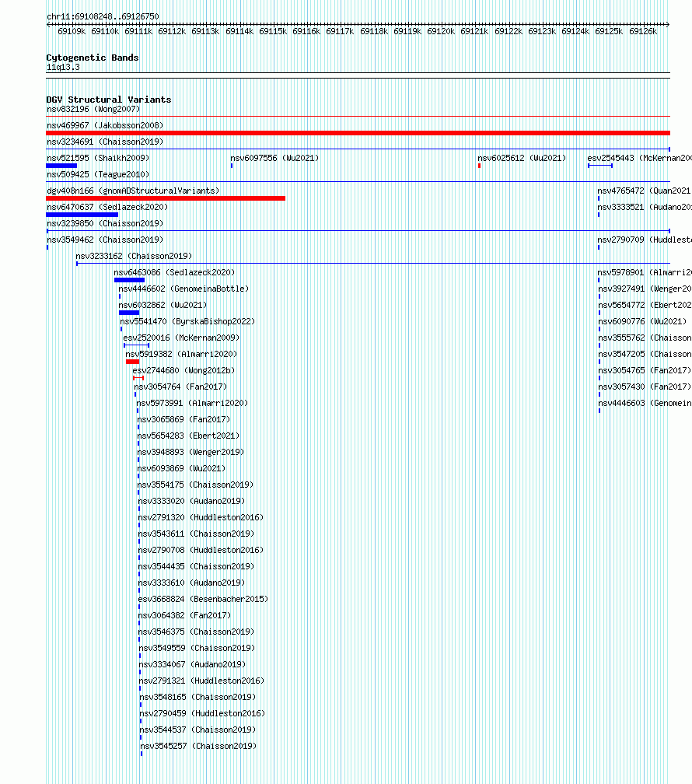This screenshot has height=784, width=692.
Task: Open the nsv3234691 (Chaisson2019) variant label
Action: pyautogui.click(x=105, y=142)
